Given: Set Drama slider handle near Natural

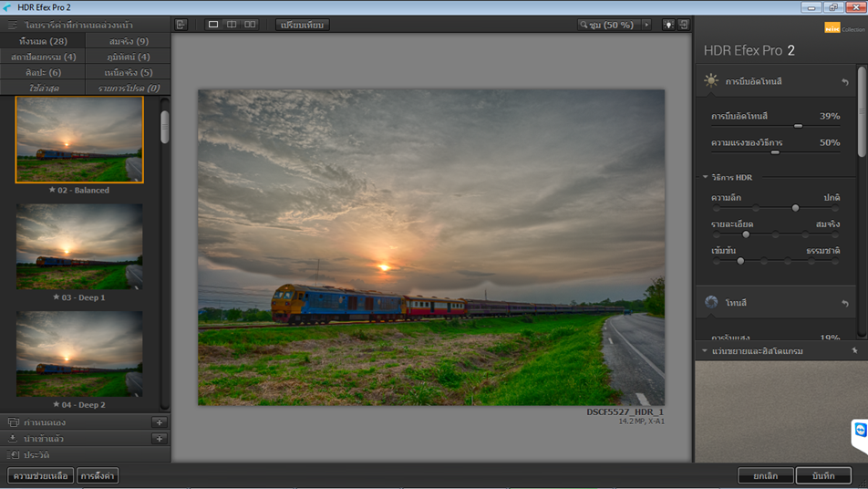Looking at the screenshot, I should tap(740, 260).
